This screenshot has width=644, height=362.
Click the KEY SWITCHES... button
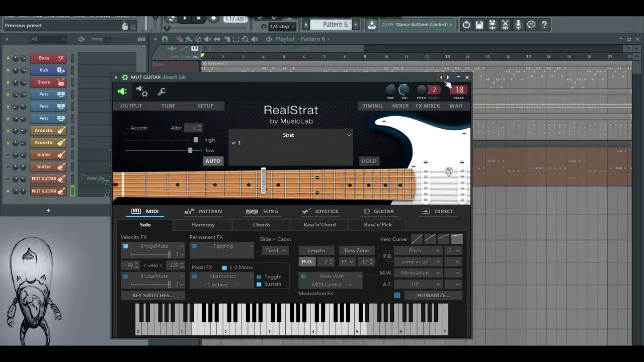coord(153,295)
